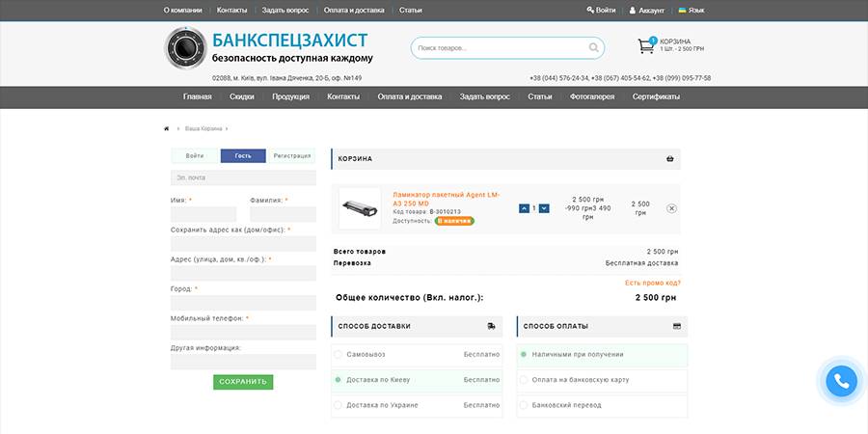Click the home breadcrumb icon

click(167, 128)
